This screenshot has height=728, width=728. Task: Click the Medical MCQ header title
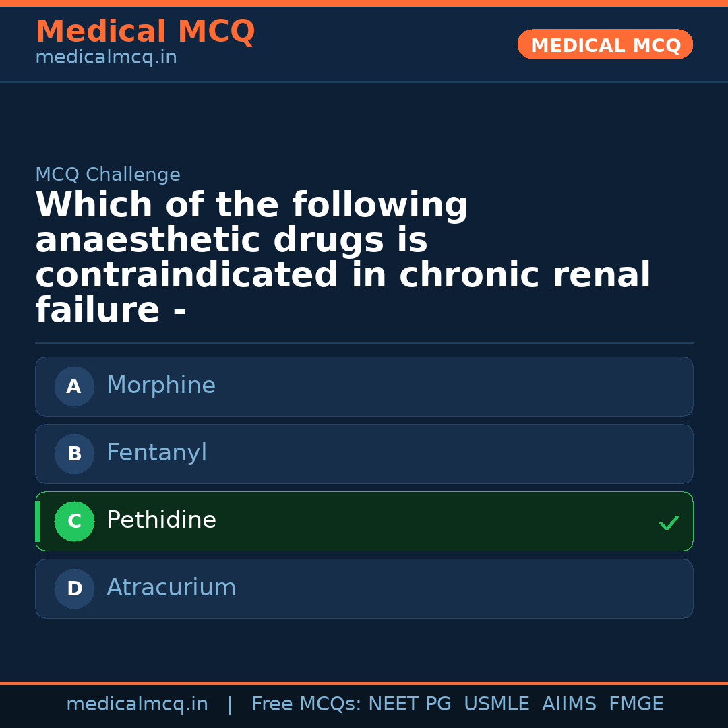145,32
